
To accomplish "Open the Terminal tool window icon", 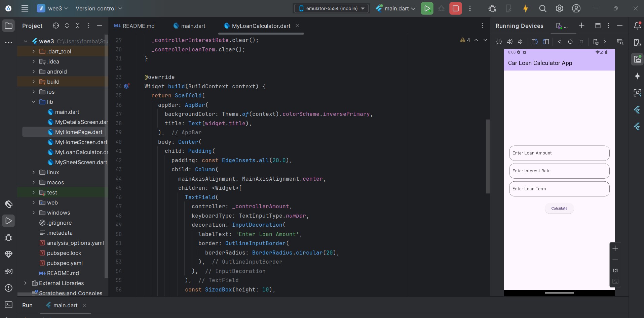I will tap(8, 305).
